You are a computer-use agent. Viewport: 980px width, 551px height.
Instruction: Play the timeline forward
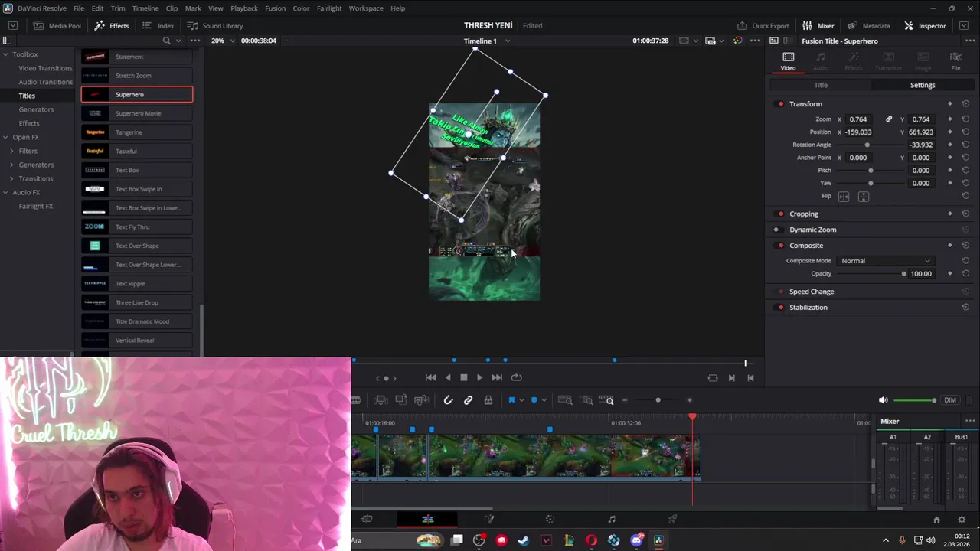click(480, 377)
